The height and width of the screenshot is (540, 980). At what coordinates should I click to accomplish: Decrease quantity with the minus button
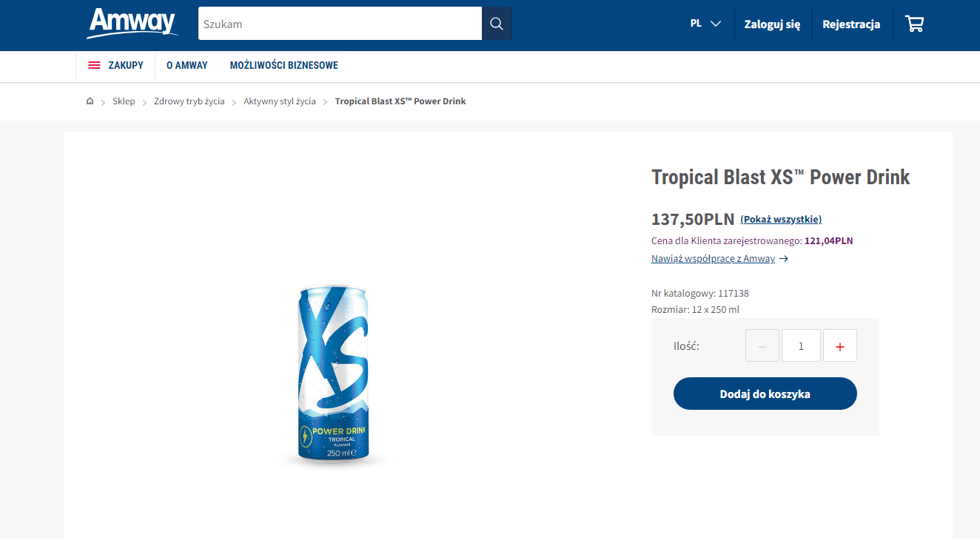(762, 346)
